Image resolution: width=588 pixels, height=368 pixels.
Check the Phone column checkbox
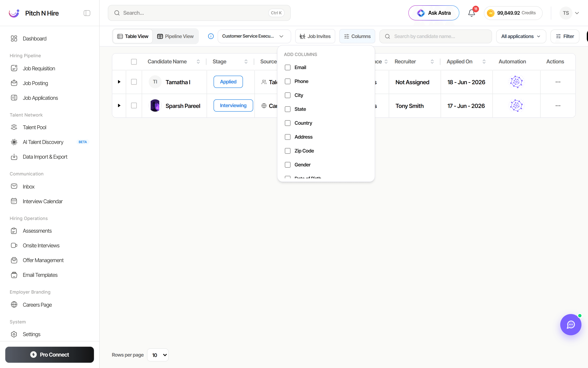pyautogui.click(x=287, y=81)
